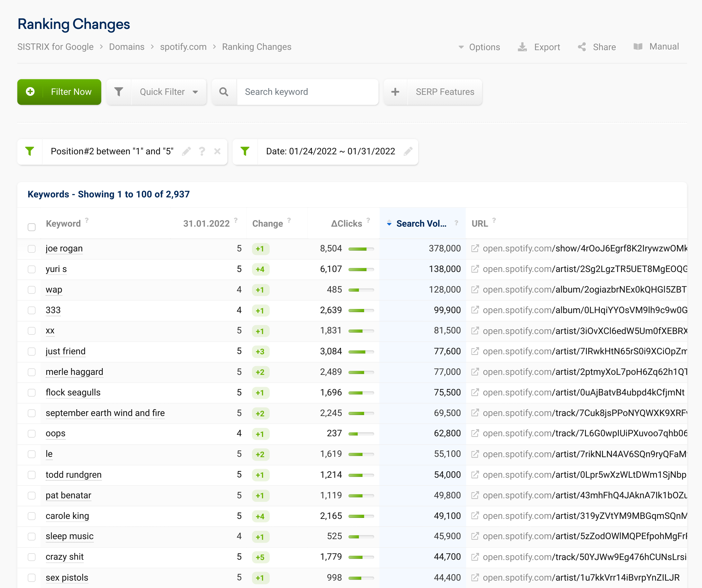Toggle sort arrow on Search Volume column
Screen dimensions: 702x588
click(x=389, y=224)
